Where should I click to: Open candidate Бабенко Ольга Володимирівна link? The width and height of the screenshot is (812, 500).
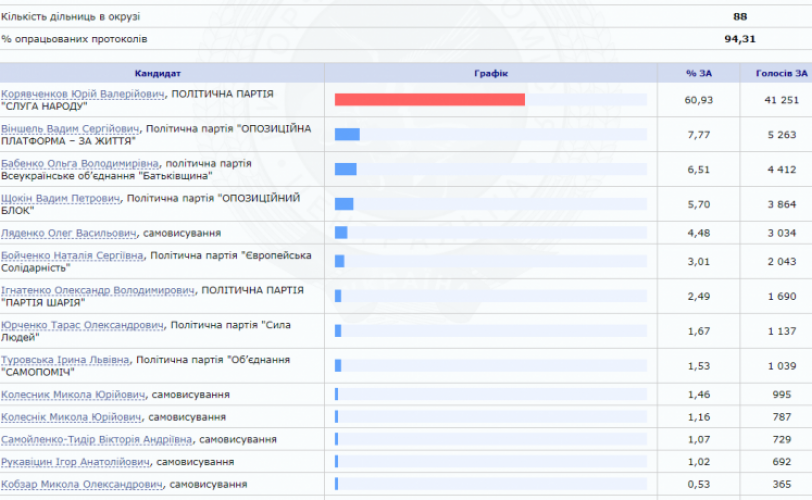(80, 164)
